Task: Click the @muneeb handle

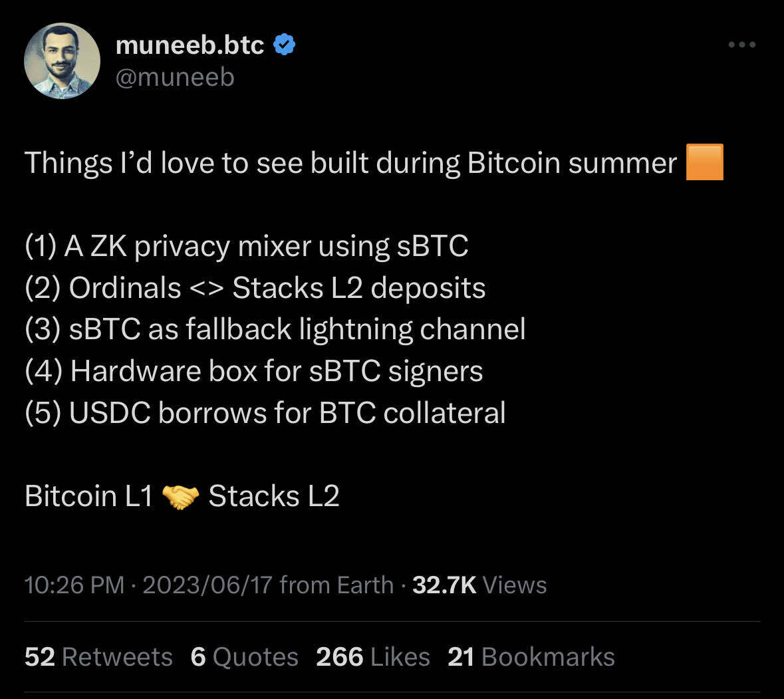Action: tap(175, 78)
